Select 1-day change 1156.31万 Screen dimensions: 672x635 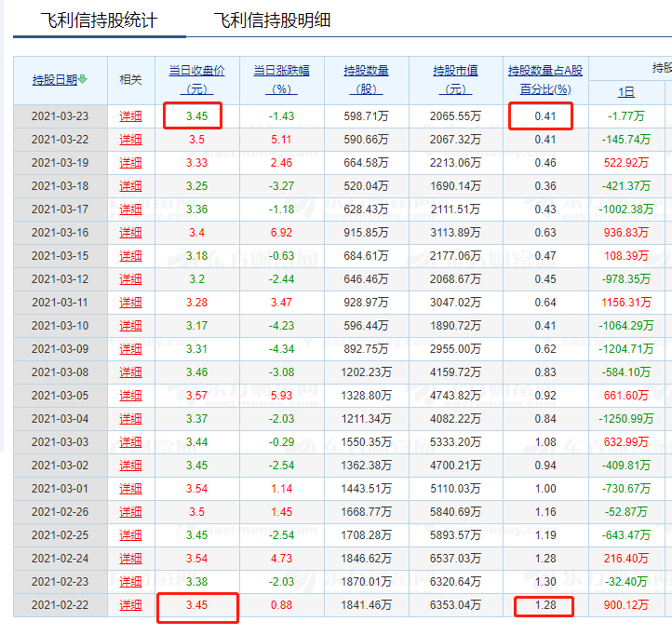tap(626, 303)
